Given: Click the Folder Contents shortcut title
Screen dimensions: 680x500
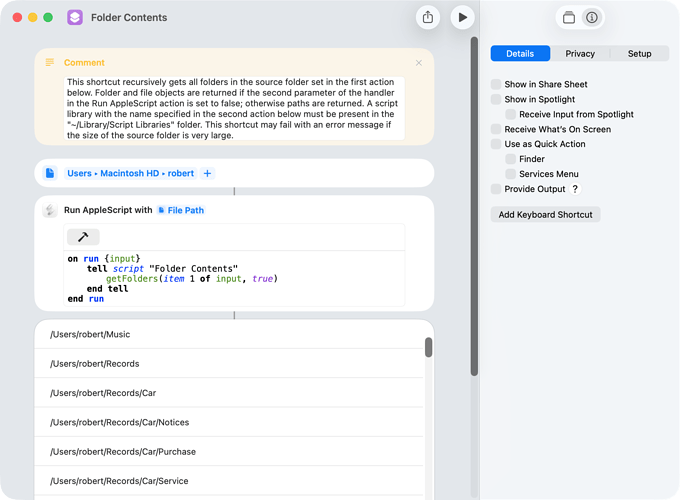Looking at the screenshot, I should coord(129,18).
